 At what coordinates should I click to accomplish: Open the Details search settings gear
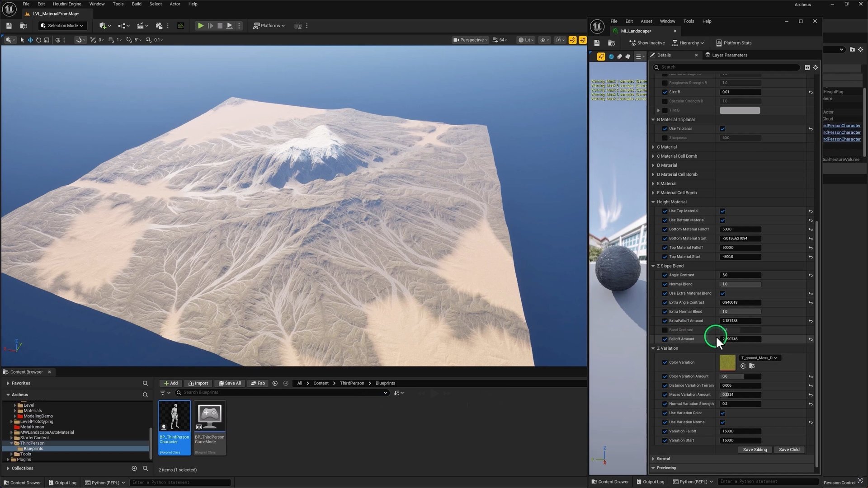[x=816, y=67]
